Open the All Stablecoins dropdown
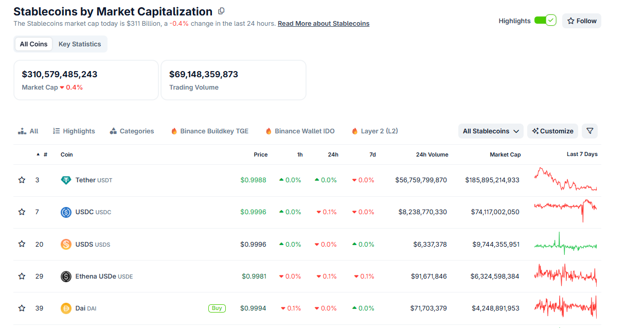The height and width of the screenshot is (328, 644). pos(490,131)
